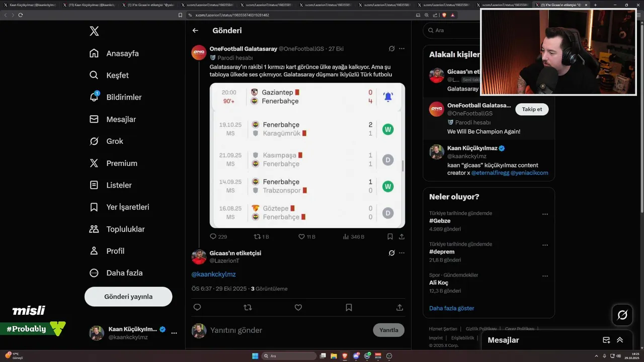Reply icon under the LazerionT post

pos(197,307)
